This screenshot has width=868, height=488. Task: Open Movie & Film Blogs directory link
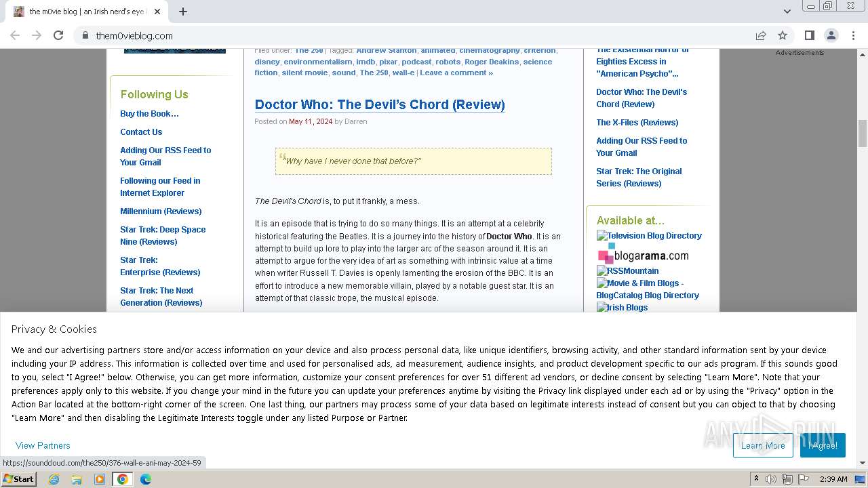[x=648, y=289]
